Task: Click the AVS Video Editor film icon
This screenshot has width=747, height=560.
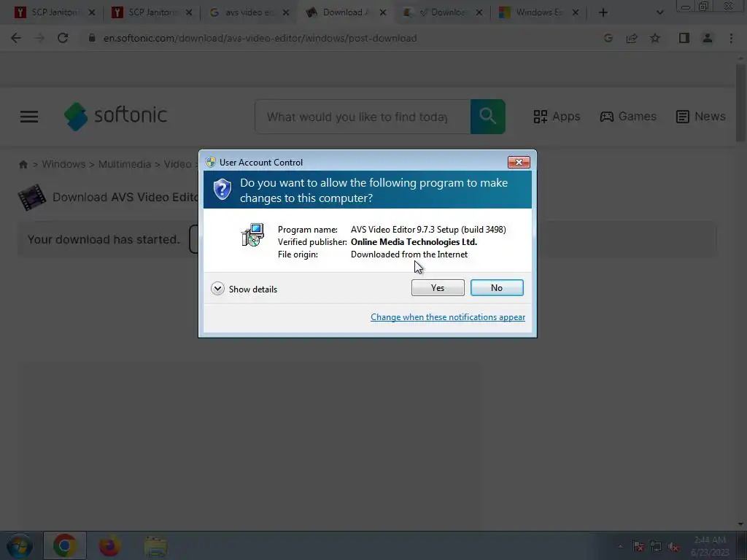Action: pos(32,197)
